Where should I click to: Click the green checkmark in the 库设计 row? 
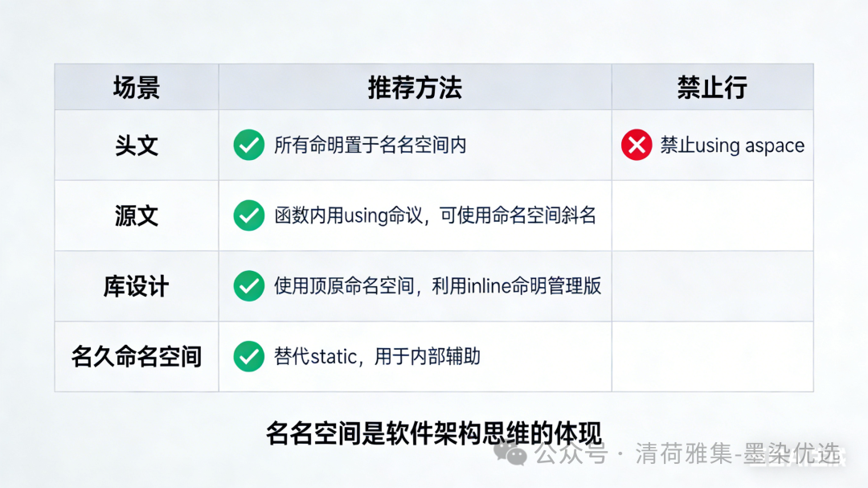(248, 286)
